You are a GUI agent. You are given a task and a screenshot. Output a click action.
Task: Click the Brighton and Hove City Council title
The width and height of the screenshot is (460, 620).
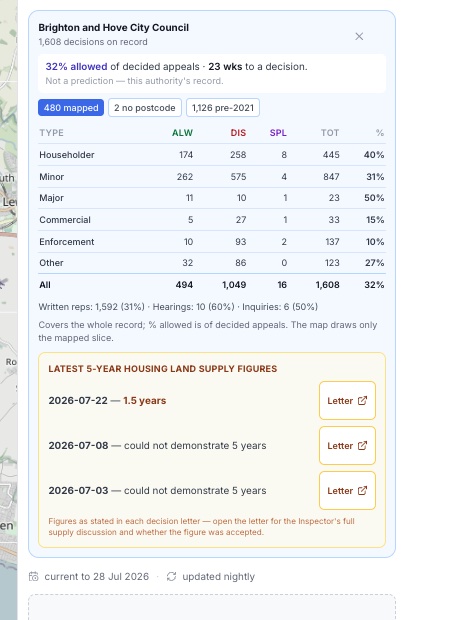[114, 28]
